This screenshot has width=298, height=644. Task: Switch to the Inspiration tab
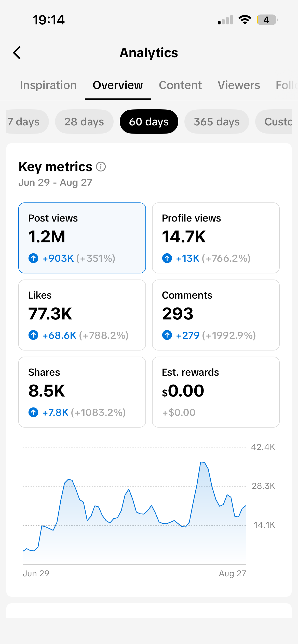tap(48, 85)
